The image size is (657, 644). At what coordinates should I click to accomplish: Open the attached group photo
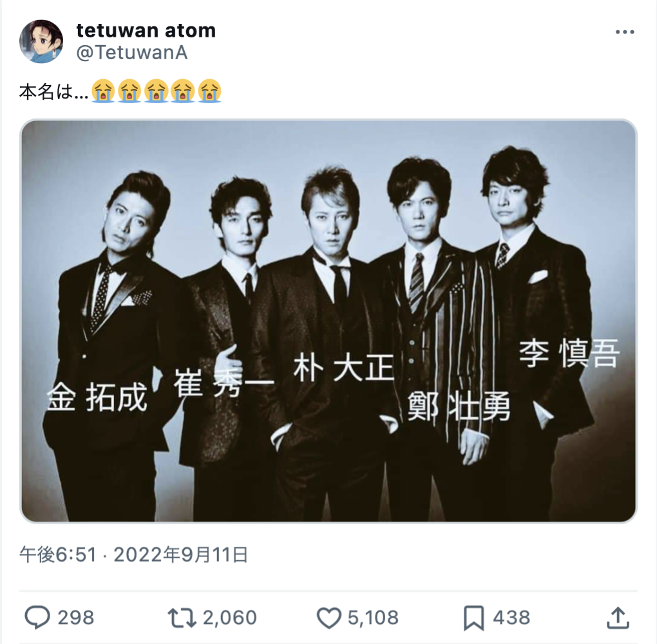pos(328,321)
